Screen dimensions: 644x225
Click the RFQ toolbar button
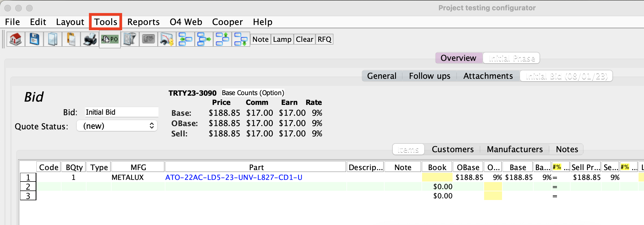click(x=324, y=39)
